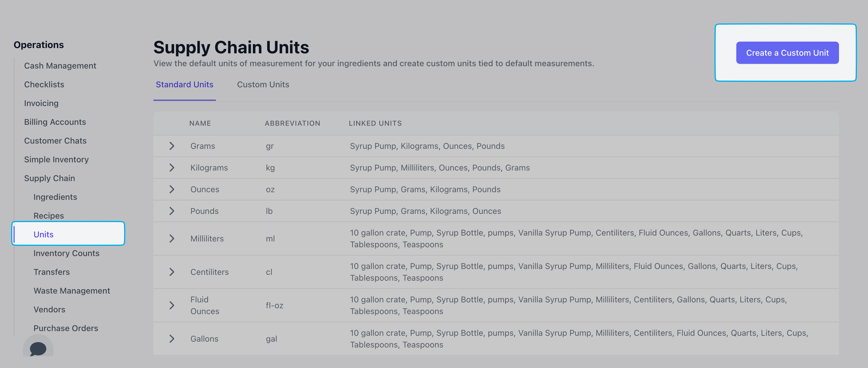Open Waste Management page
The image size is (868, 368).
(x=72, y=291)
